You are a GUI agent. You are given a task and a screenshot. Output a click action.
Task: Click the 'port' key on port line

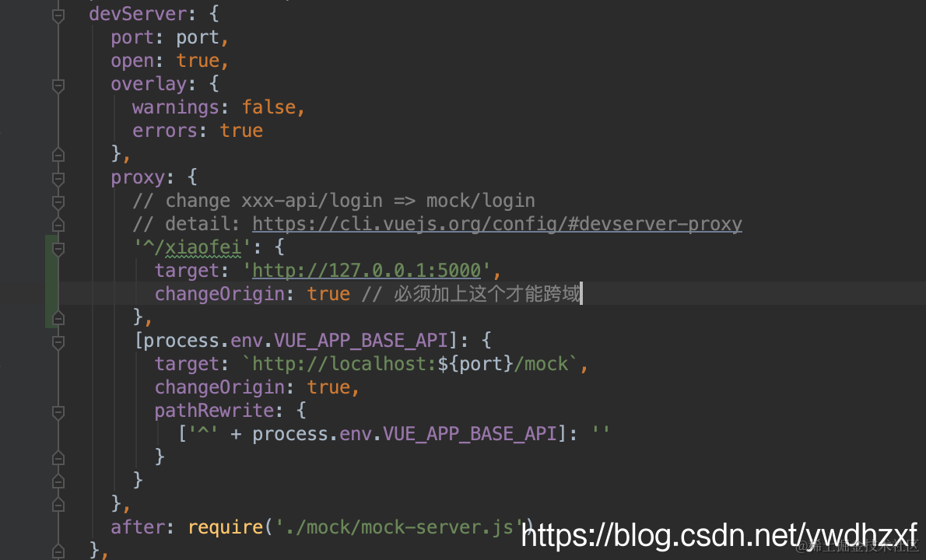132,38
